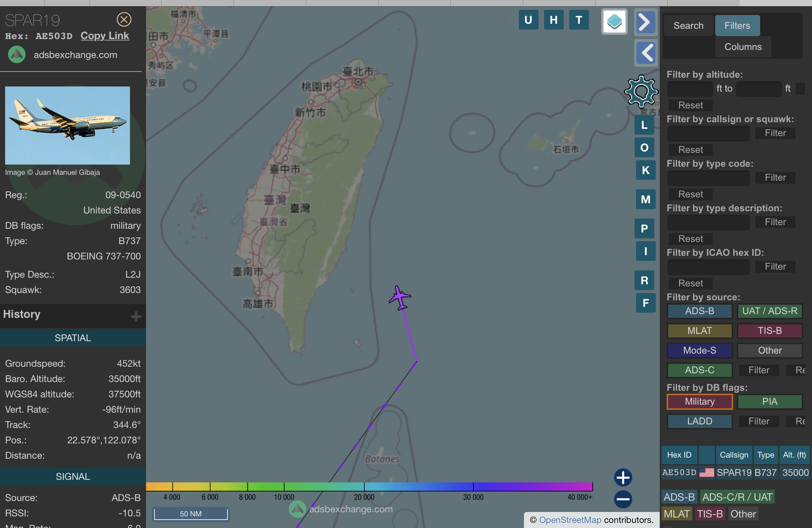Screen dimensions: 812x528
Task: Open the settings gear icon
Action: coord(641,92)
